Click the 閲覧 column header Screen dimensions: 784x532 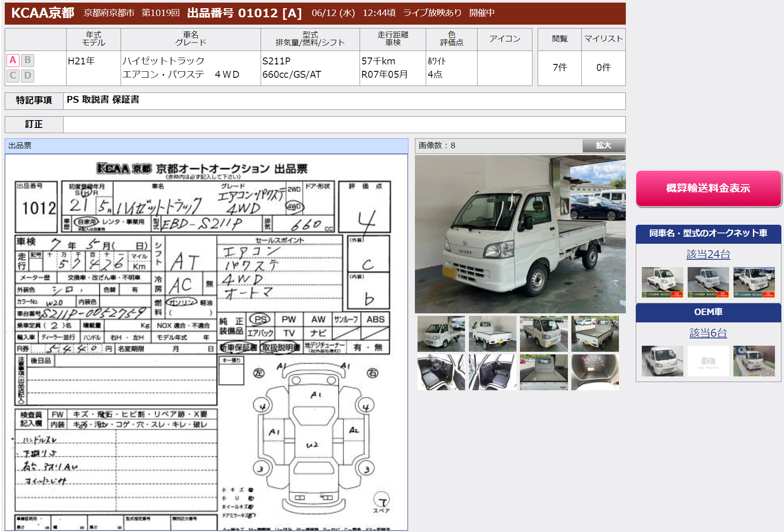[x=560, y=39]
